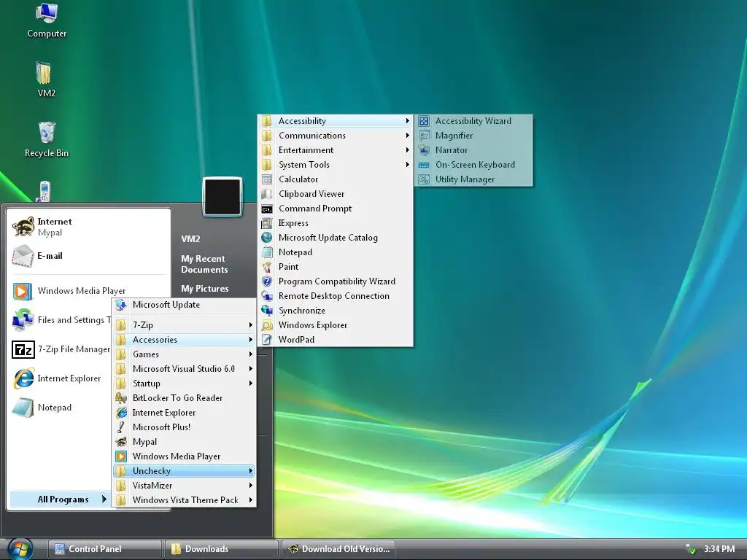The image size is (747, 560).
Task: Click the user account picture tile
Action: tap(222, 197)
